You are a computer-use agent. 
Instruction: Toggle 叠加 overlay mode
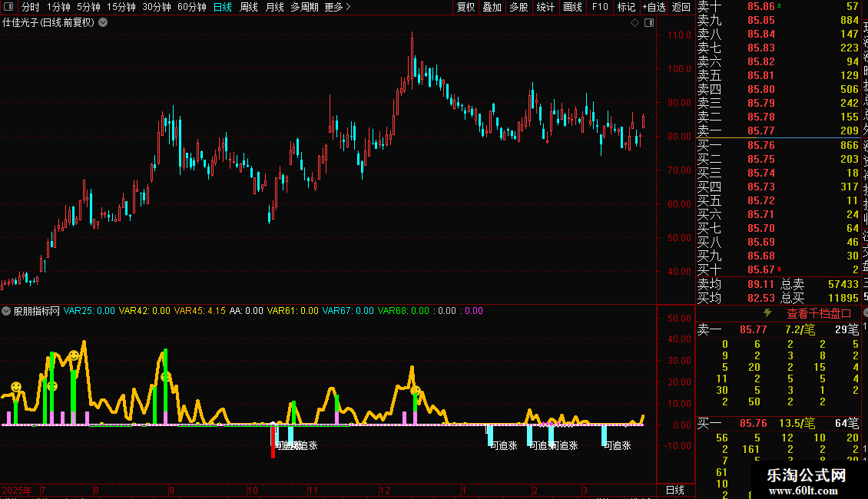492,7
